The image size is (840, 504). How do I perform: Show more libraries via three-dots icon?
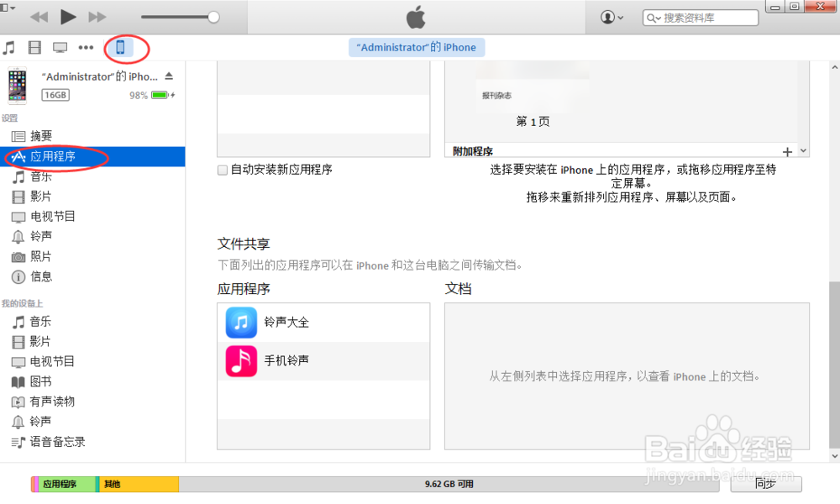point(86,48)
